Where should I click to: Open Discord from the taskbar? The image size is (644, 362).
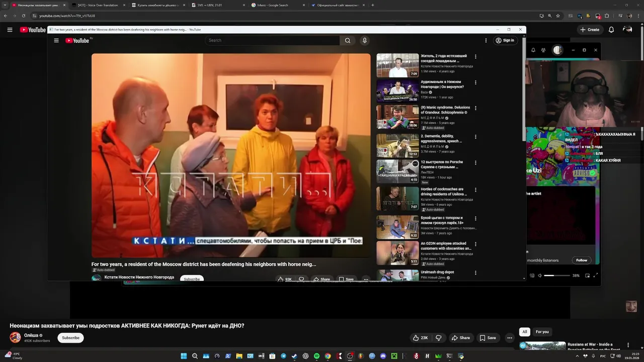pyautogui.click(x=383, y=356)
